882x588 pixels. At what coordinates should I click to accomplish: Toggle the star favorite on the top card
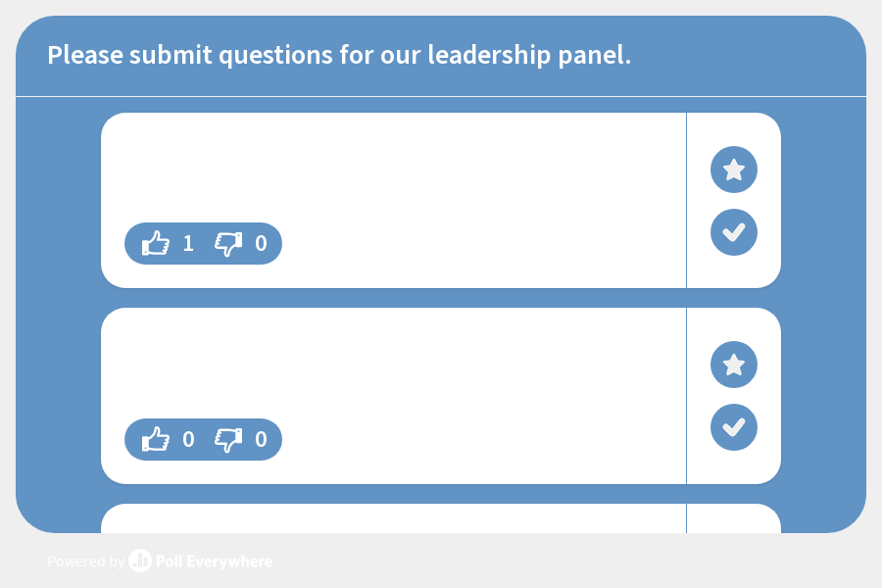pos(733,169)
